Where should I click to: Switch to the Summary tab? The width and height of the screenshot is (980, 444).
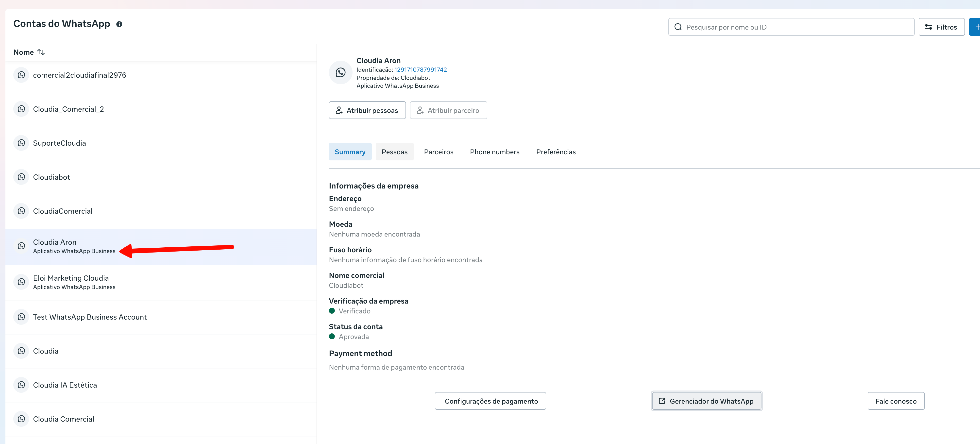pos(350,152)
